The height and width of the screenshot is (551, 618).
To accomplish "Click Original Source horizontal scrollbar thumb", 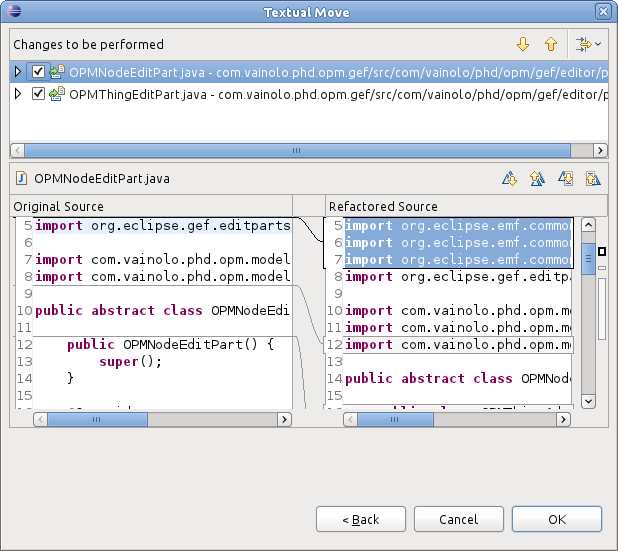I will tap(97, 419).
